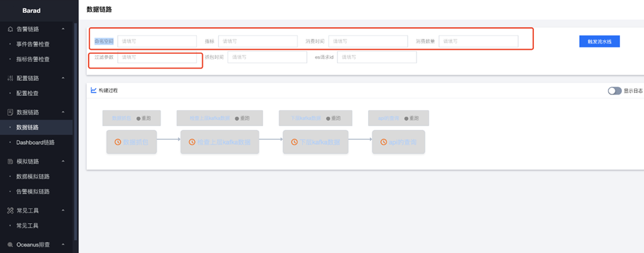The height and width of the screenshot is (253, 644).
Task: Click the api的查询 stage card
Action: coord(398,142)
